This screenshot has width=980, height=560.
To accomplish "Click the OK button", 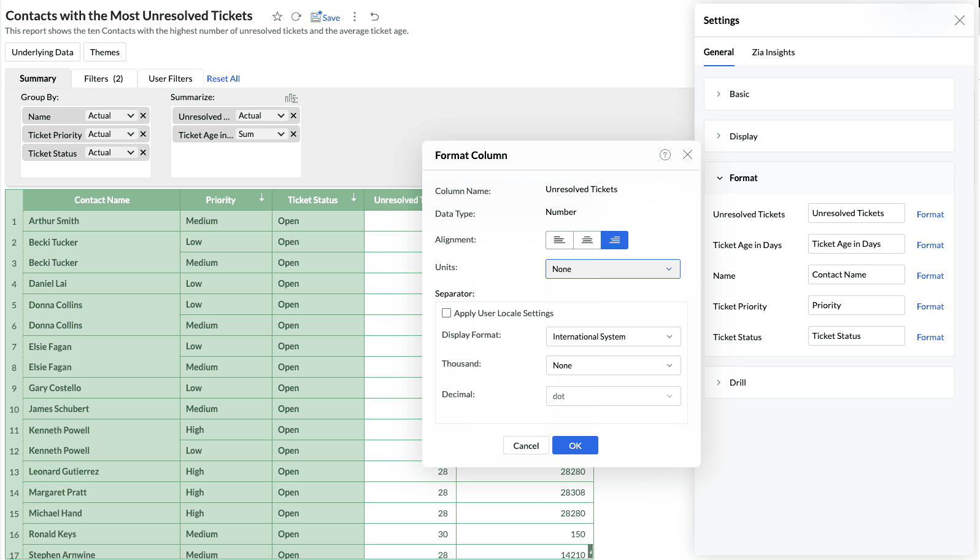I will [575, 445].
